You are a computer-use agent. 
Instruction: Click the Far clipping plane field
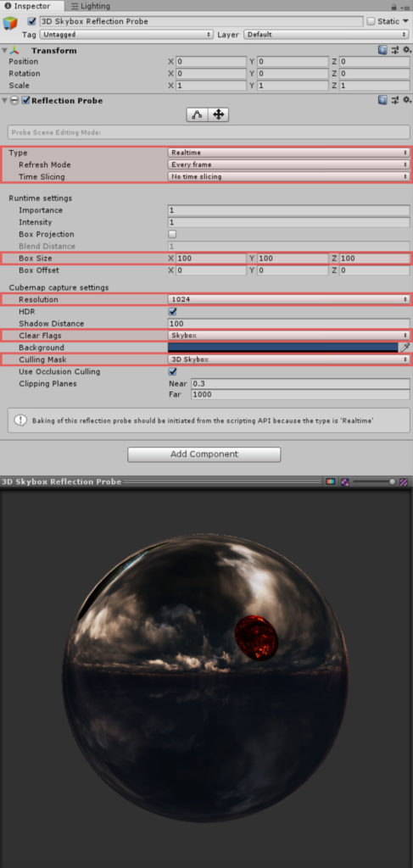tap(300, 395)
